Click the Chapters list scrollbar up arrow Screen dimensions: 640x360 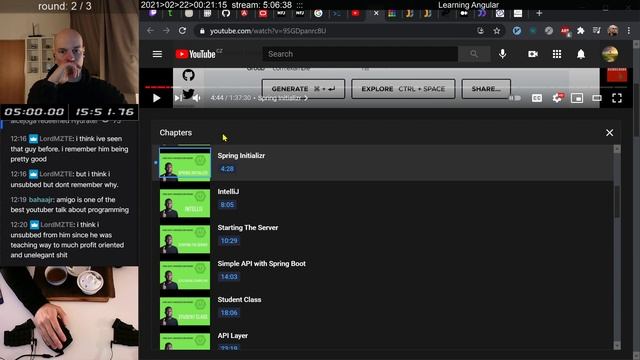pos(617,149)
